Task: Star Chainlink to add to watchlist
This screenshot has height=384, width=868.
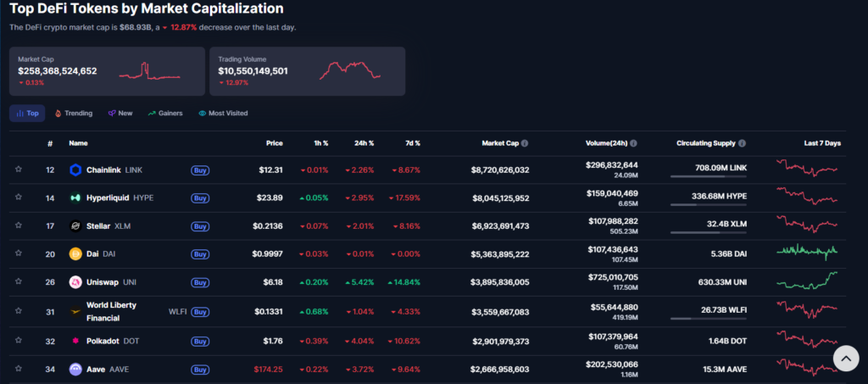Action: [x=18, y=170]
